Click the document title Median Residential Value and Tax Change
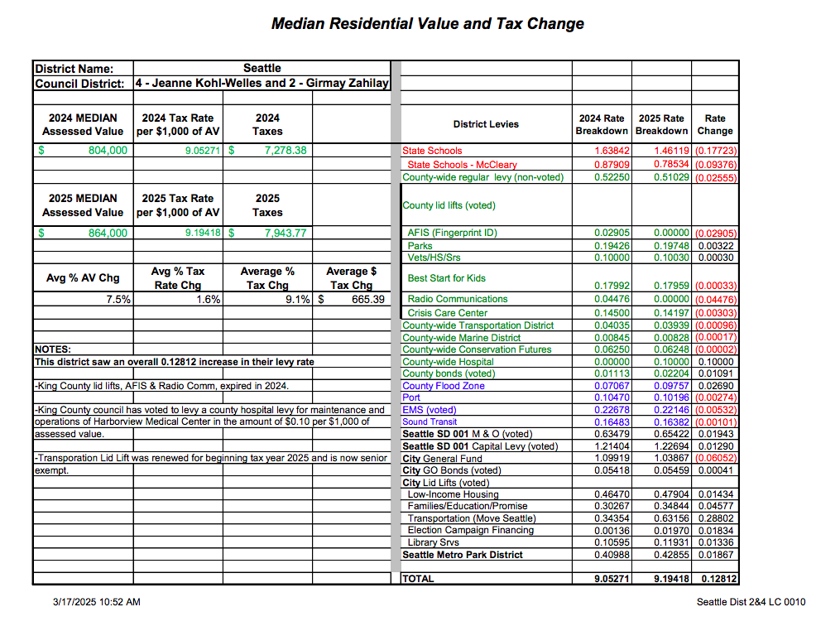 (427, 23)
